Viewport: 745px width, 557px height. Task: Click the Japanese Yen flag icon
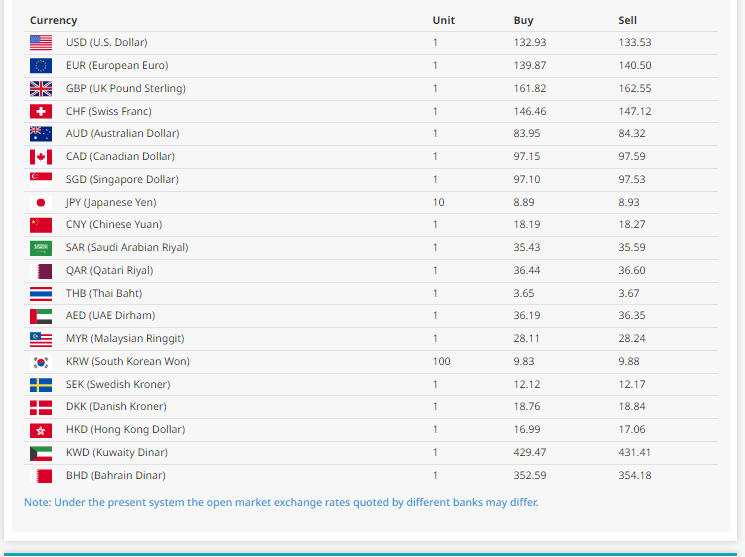pos(41,203)
